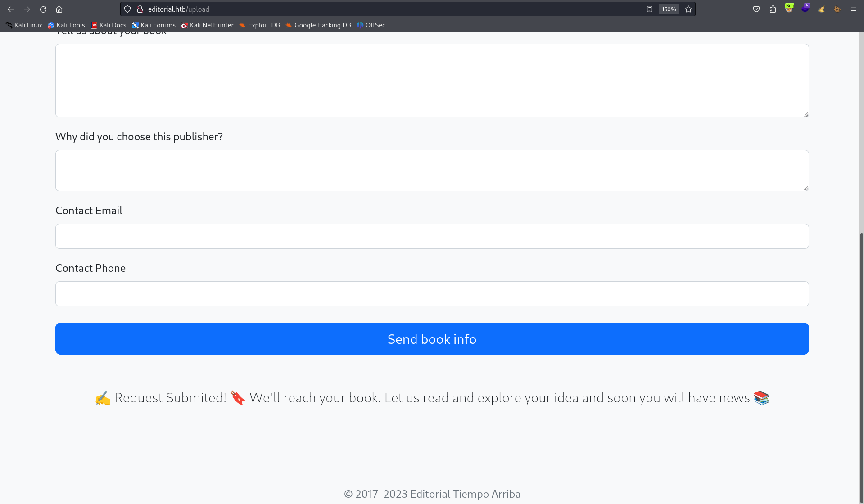Screen dimensions: 864x504
Task: Click the Contact Email field
Action: [x=432, y=236]
